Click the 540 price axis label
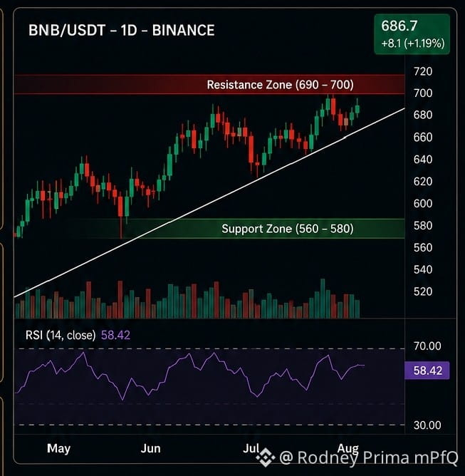 pos(423,269)
